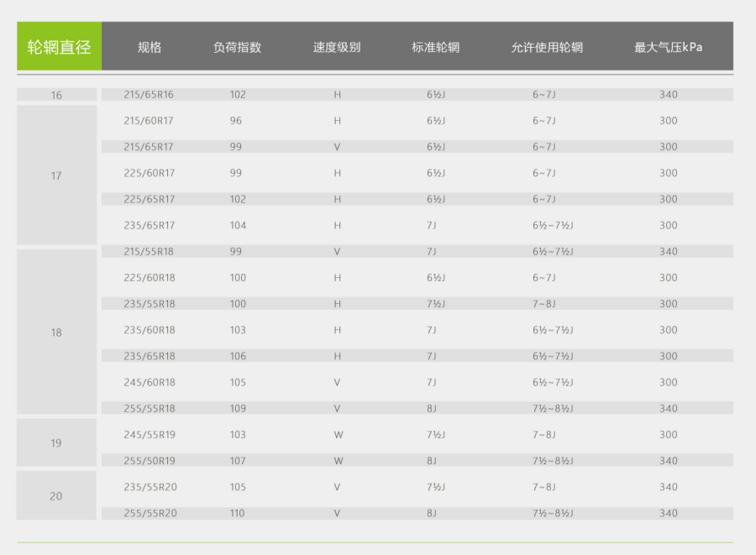
Task: Click the spec 215/65R16
Action: [x=149, y=94]
